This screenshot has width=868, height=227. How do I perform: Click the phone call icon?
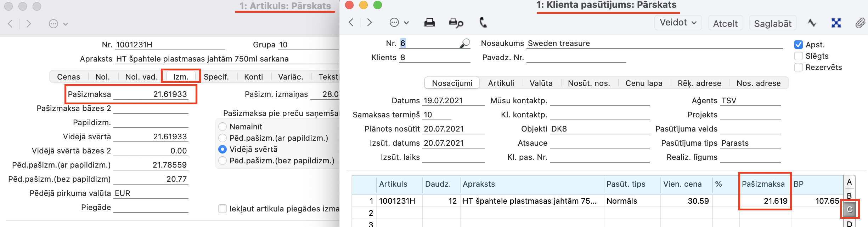(483, 23)
